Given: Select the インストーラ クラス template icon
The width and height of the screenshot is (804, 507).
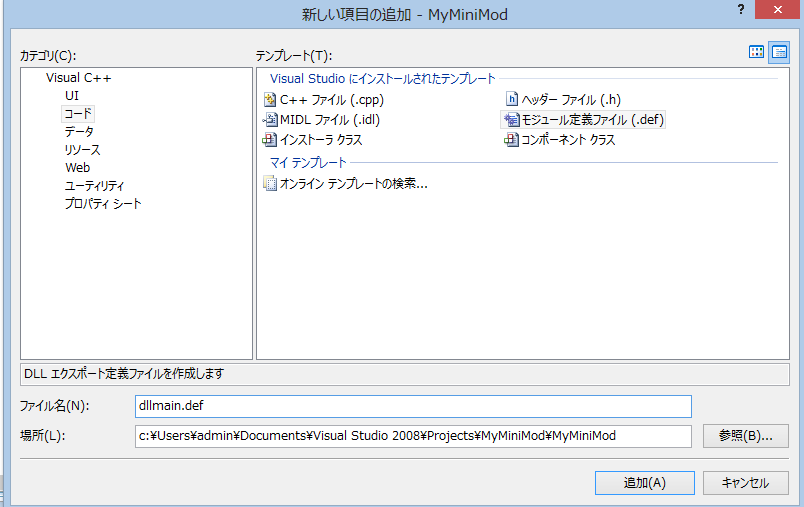Looking at the screenshot, I should 269,141.
